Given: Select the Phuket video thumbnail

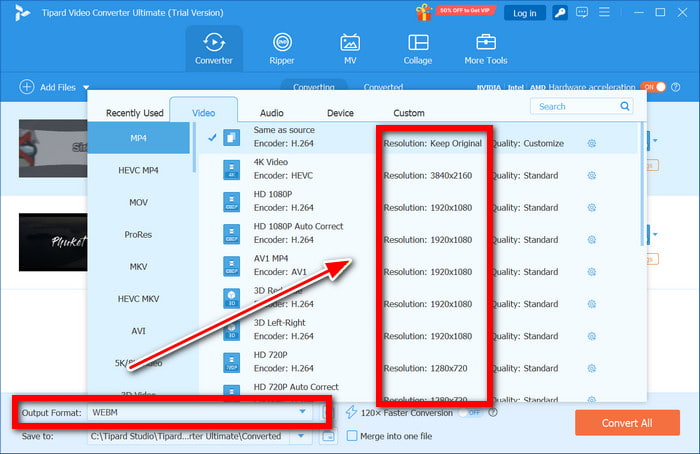Looking at the screenshot, I should 53,242.
